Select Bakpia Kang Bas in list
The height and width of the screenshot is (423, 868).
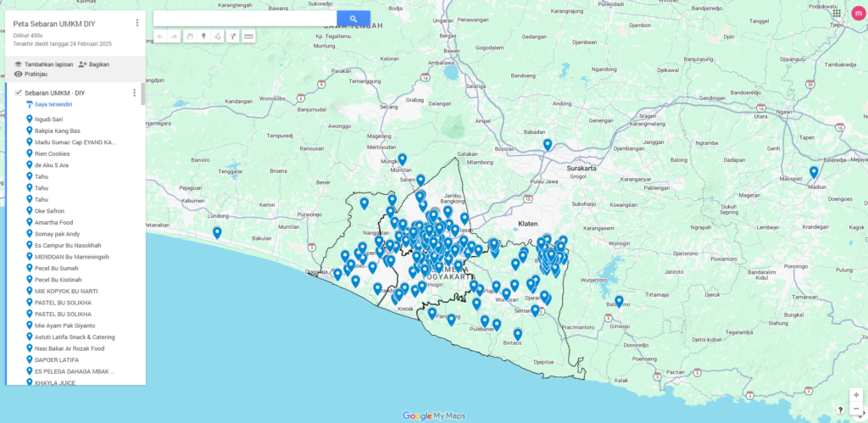coord(58,131)
